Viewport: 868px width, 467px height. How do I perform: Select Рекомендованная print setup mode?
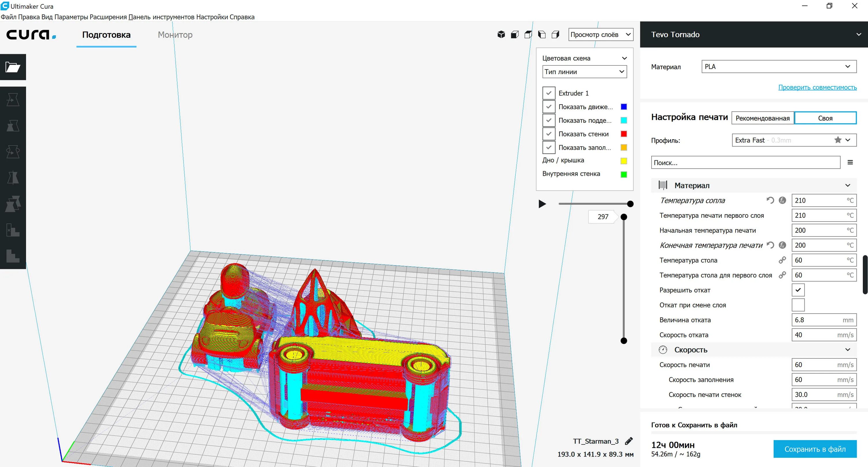click(x=762, y=118)
